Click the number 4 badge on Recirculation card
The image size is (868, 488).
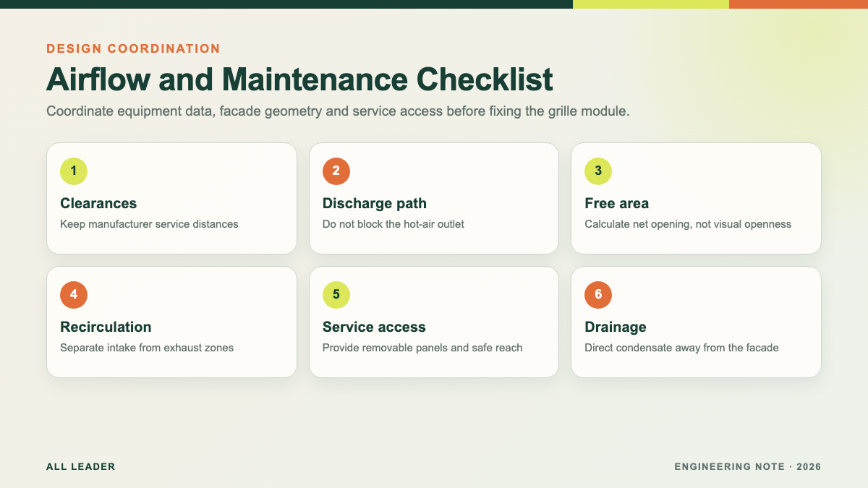click(x=74, y=294)
